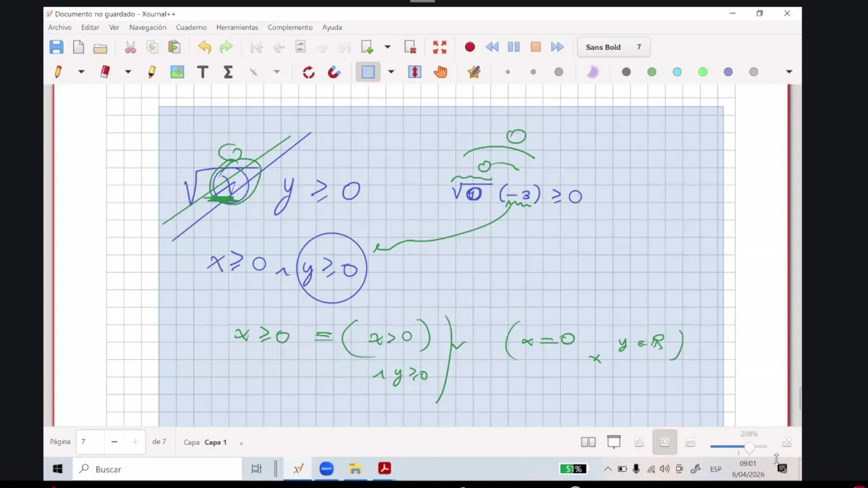
Task: Open the Pen tool options dropdown
Action: click(x=81, y=72)
